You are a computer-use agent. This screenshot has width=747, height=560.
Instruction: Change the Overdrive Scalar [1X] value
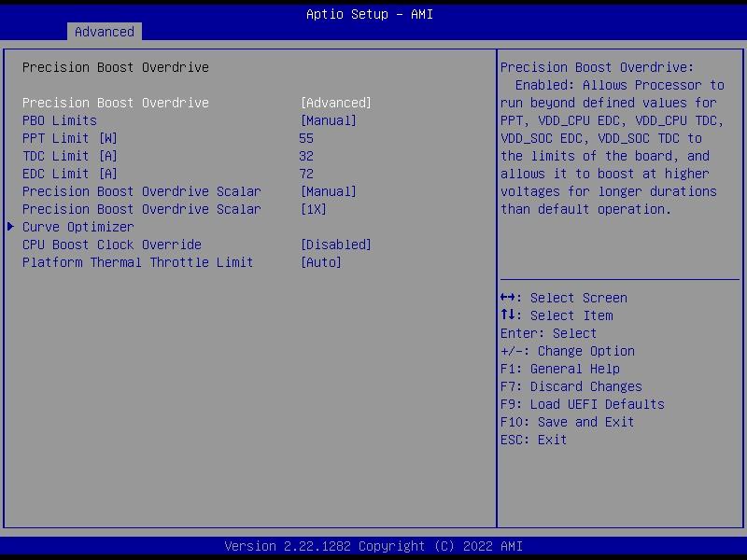[314, 209]
